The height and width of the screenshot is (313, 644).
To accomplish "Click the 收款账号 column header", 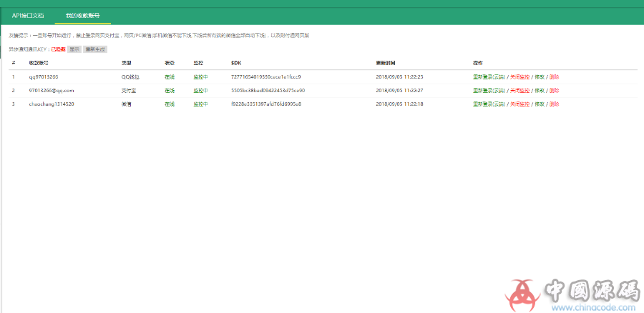I will [39, 63].
